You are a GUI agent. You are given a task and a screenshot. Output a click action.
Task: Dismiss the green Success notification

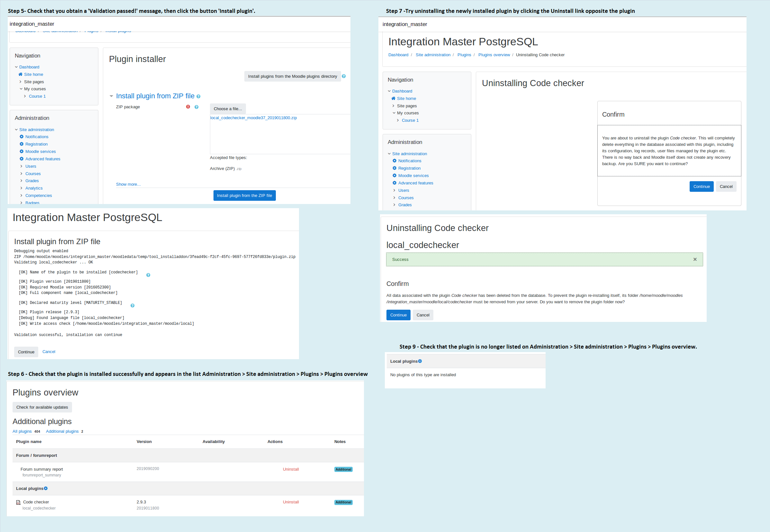[x=695, y=259]
